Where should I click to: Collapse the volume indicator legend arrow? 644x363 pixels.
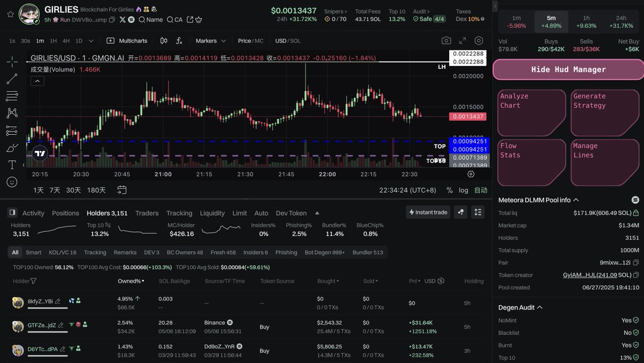coord(38,81)
